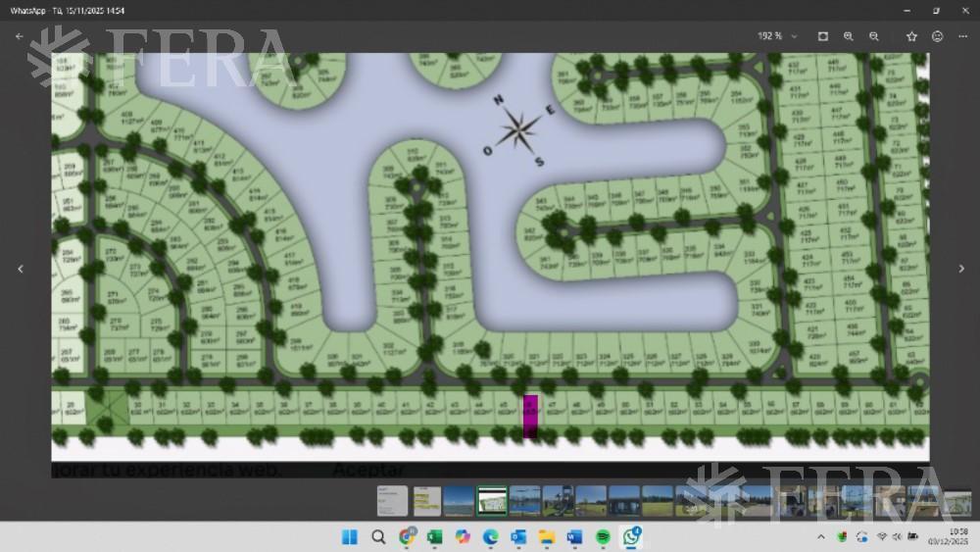Go back using the top-left arrow
This screenshot has width=980, height=552.
click(20, 36)
